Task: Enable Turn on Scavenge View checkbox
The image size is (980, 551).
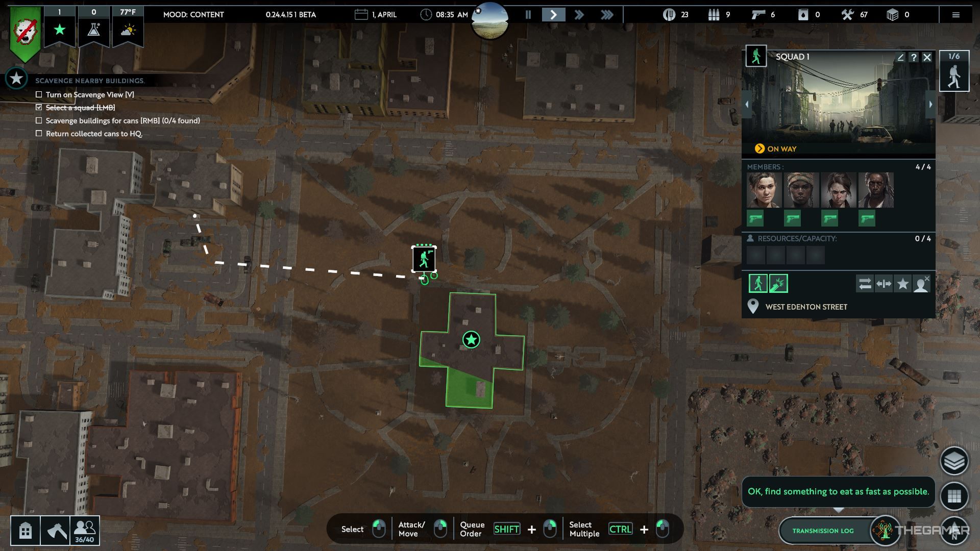Action: pyautogui.click(x=39, y=94)
